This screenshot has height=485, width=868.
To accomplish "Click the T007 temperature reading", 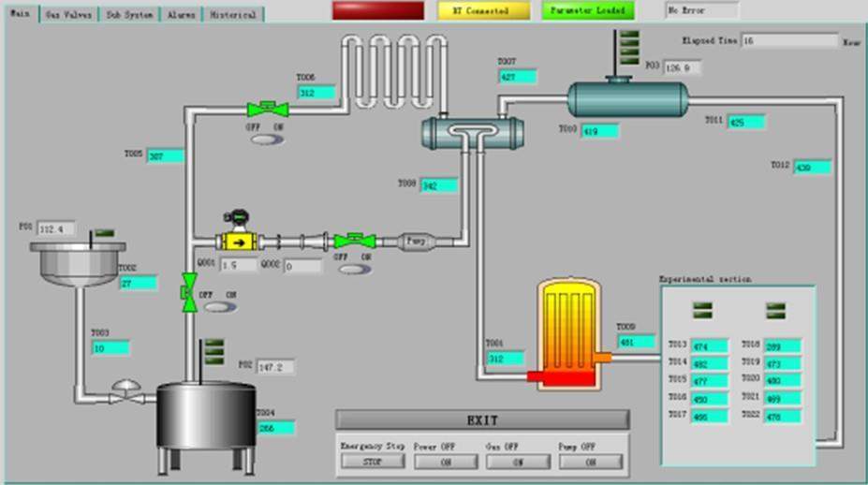I will [518, 77].
